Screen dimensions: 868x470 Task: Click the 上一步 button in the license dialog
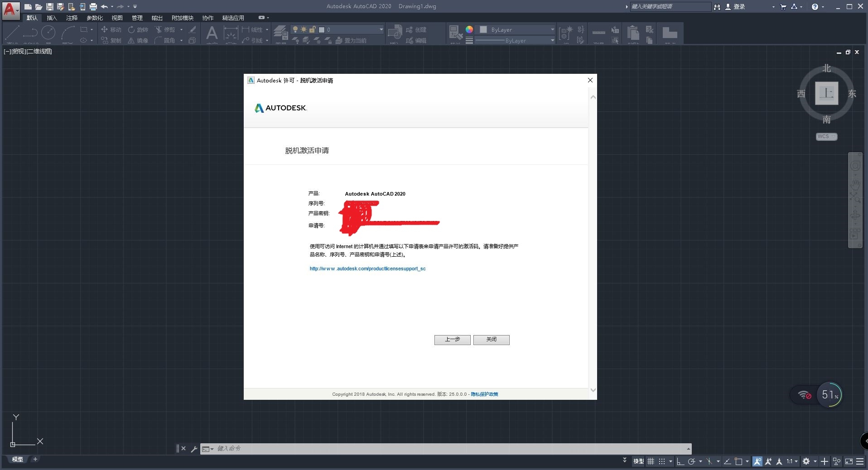452,340
